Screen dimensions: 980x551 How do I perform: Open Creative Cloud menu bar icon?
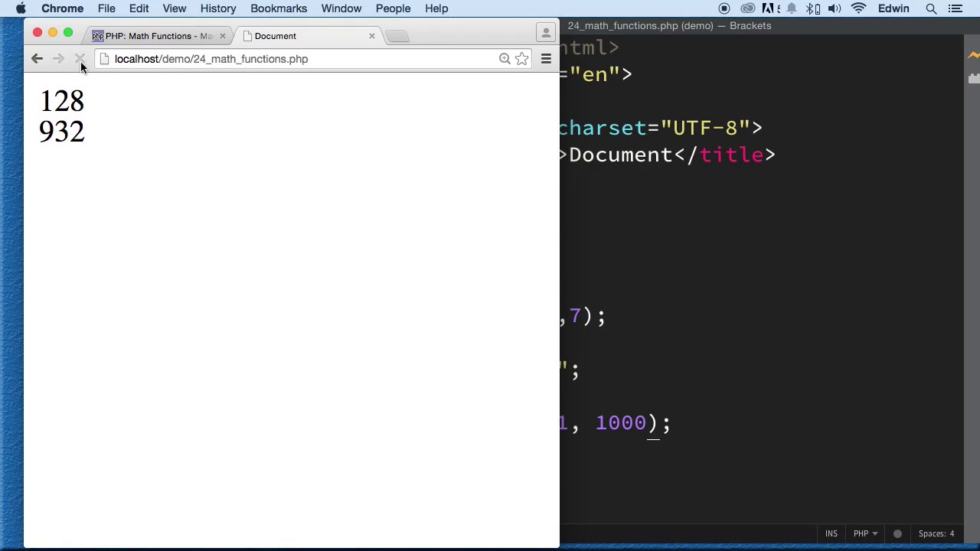[x=748, y=8]
